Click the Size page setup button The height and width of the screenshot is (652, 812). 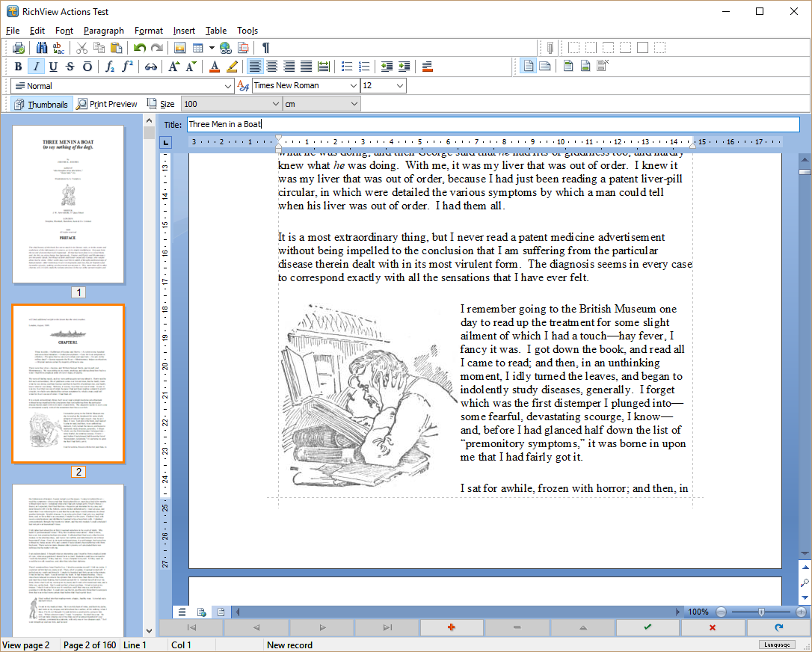[x=161, y=104]
